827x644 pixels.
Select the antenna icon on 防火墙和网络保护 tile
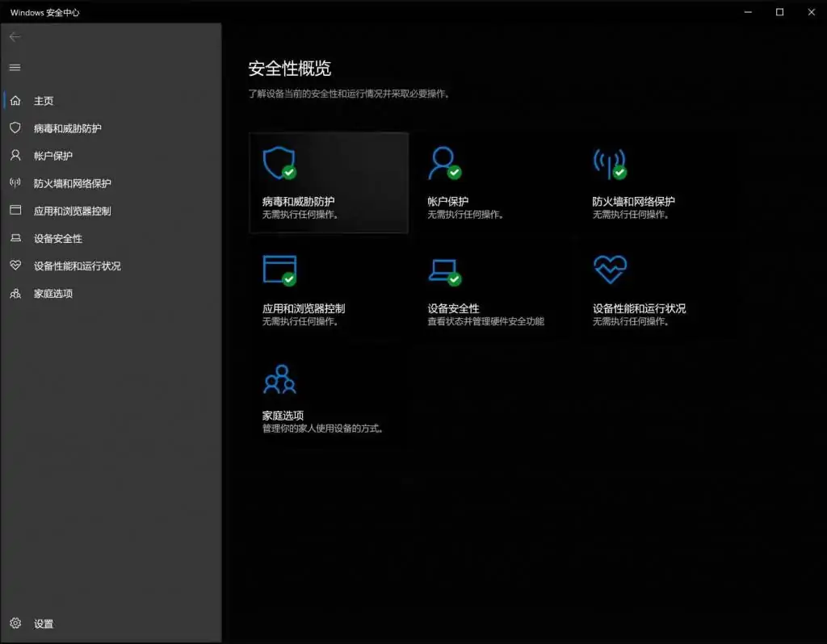click(x=611, y=164)
